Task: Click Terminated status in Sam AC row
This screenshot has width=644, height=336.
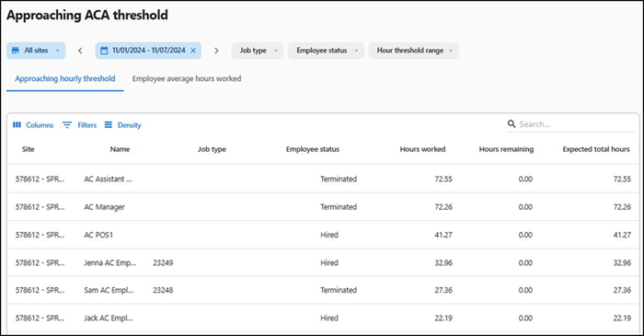Action: [339, 290]
